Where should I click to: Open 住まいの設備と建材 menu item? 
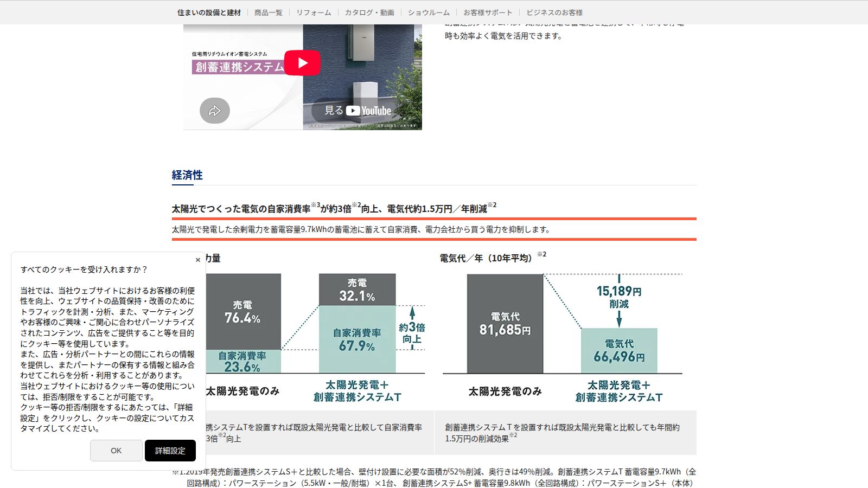click(x=209, y=12)
